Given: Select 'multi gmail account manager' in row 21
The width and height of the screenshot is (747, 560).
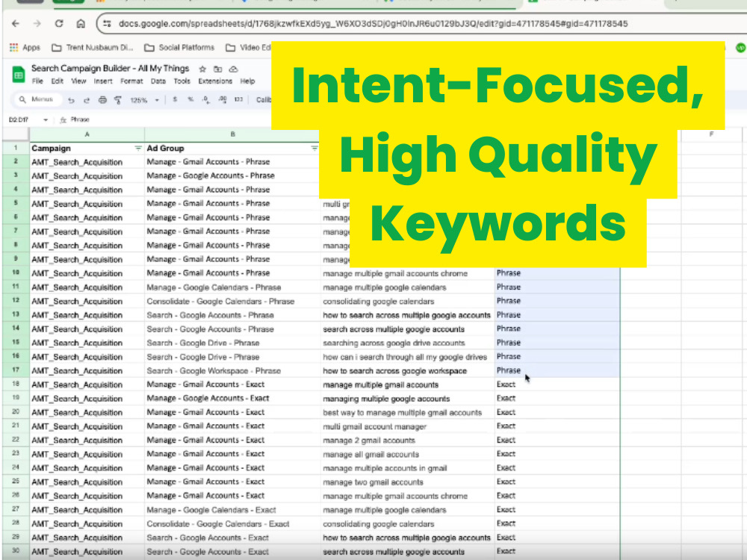Looking at the screenshot, I should tap(407, 426).
